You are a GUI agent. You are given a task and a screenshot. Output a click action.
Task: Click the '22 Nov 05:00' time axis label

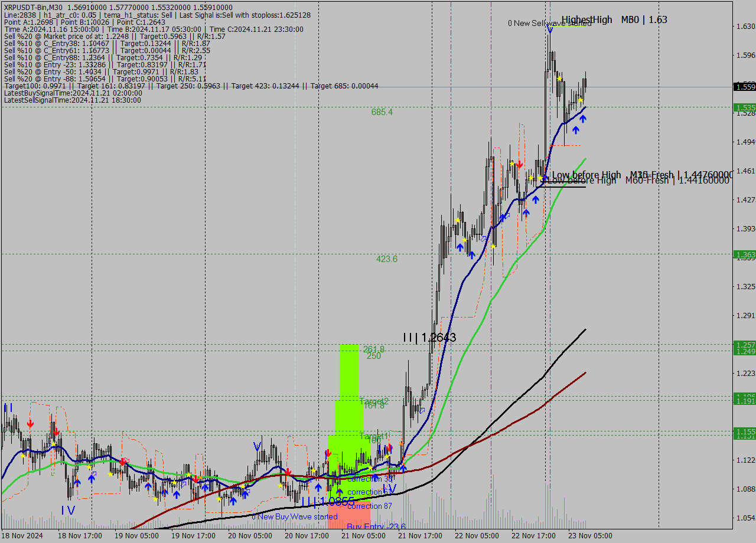(477, 536)
